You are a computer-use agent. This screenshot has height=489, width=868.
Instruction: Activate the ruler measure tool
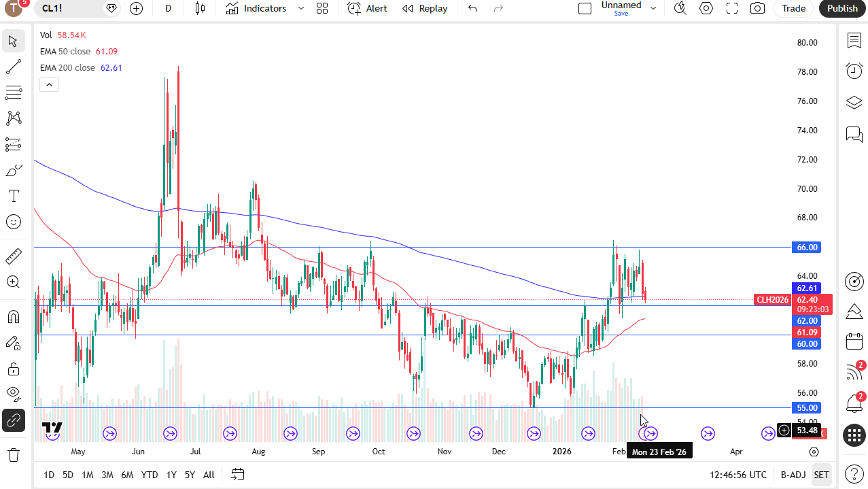point(13,256)
